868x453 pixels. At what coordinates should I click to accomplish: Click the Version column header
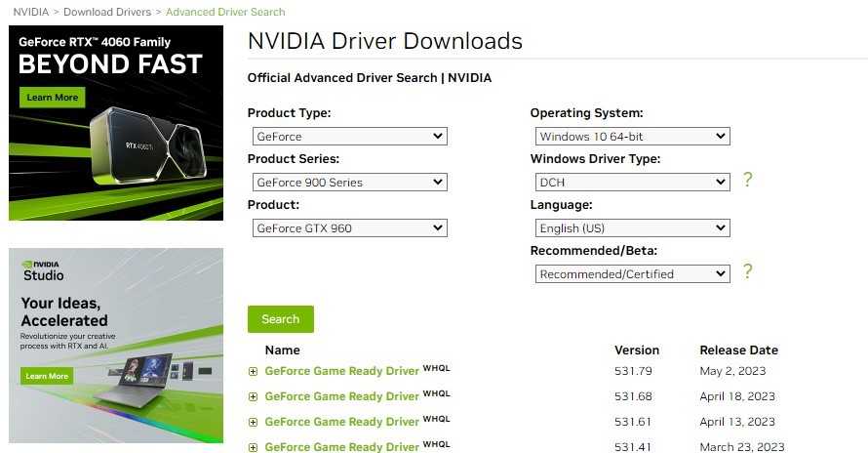(x=637, y=350)
